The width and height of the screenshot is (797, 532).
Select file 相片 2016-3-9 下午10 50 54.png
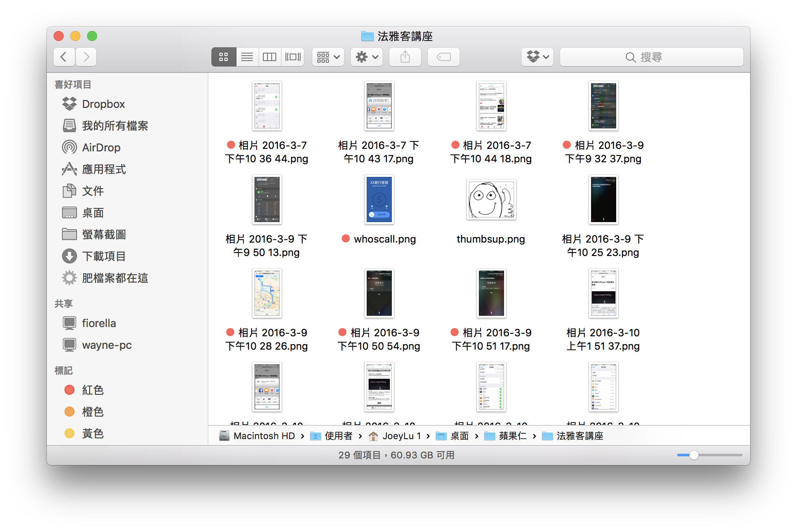[x=379, y=293]
